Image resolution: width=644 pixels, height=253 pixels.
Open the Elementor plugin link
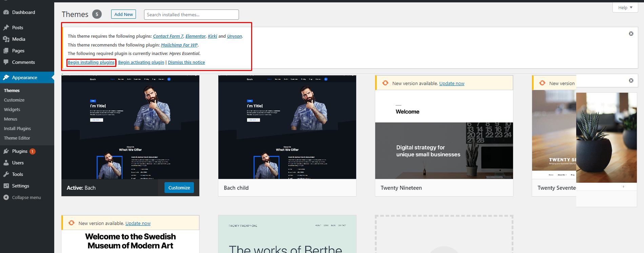(x=196, y=36)
